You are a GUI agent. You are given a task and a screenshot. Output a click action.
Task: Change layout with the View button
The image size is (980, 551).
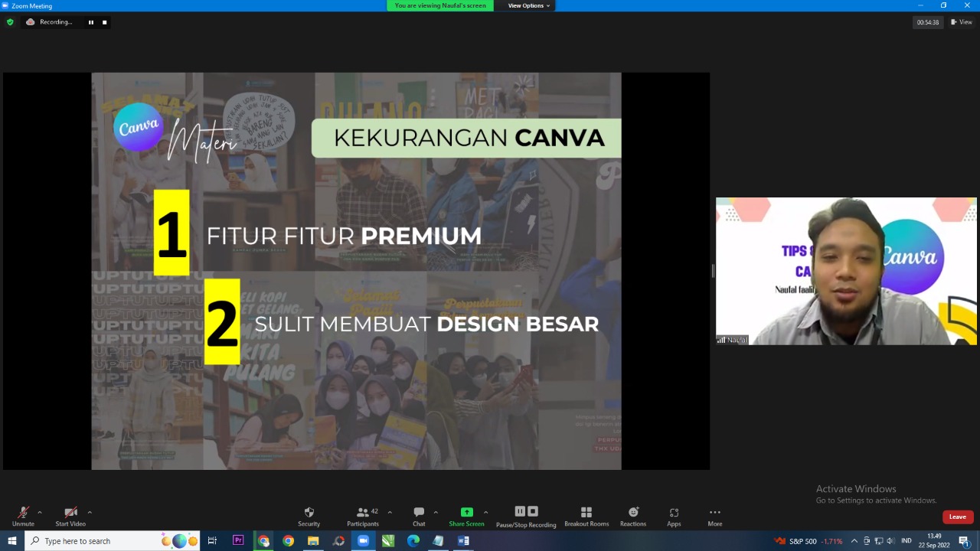pyautogui.click(x=962, y=22)
